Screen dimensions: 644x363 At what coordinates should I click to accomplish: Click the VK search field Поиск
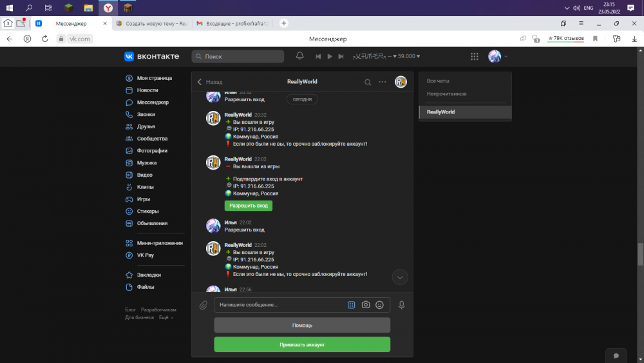[x=238, y=56]
